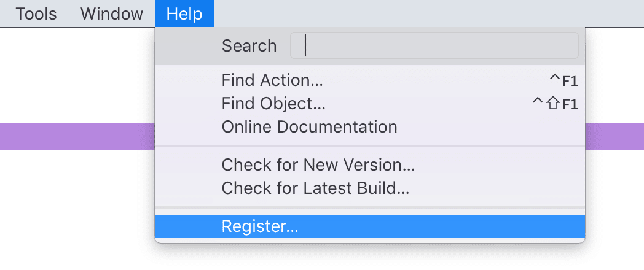
Task: Open the Window menu
Action: (x=112, y=13)
